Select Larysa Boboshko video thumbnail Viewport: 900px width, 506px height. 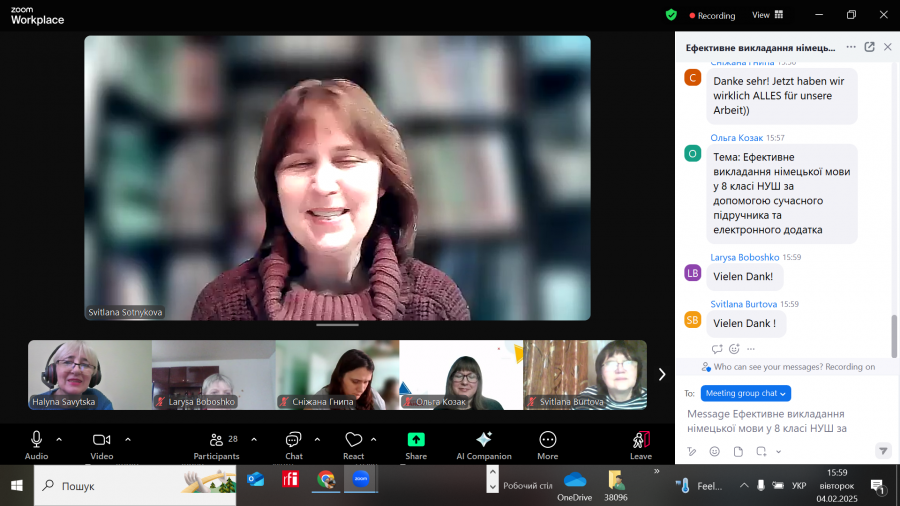click(x=214, y=375)
